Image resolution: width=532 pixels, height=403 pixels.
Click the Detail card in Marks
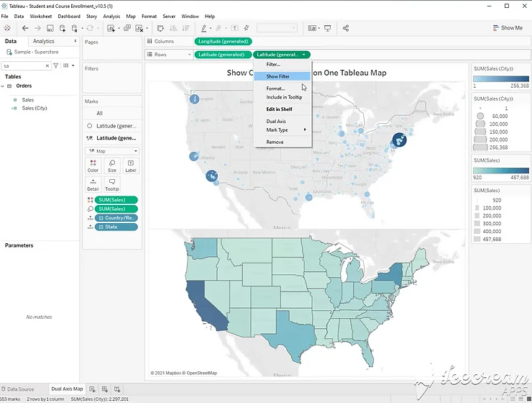point(93,185)
